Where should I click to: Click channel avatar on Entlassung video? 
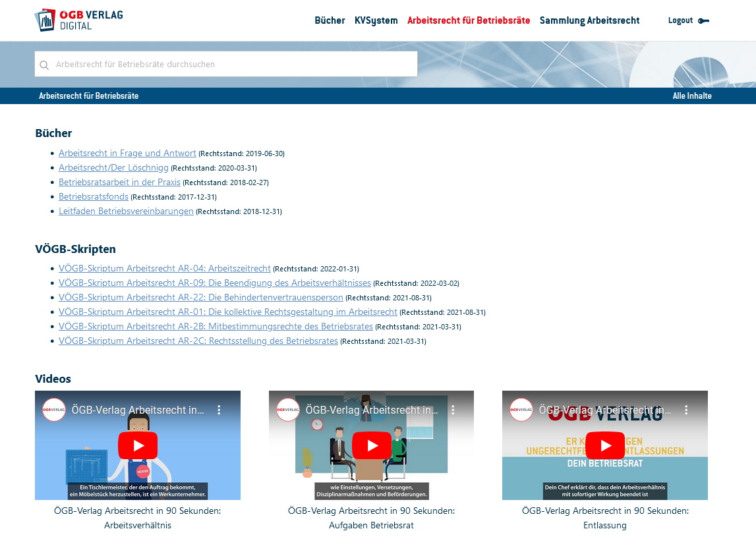[x=521, y=410]
